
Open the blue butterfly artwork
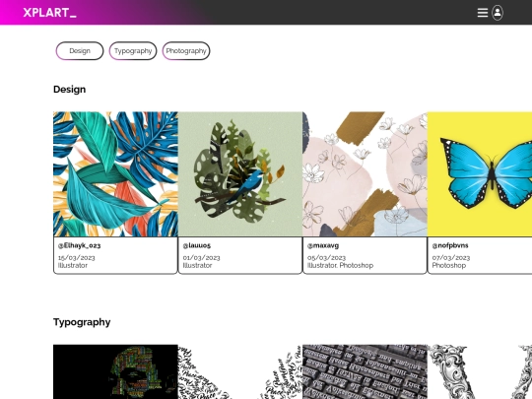coord(480,174)
